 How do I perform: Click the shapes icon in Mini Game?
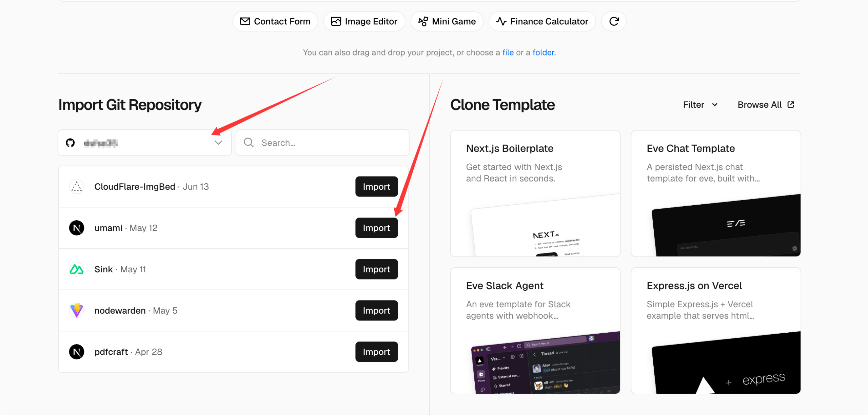(423, 21)
